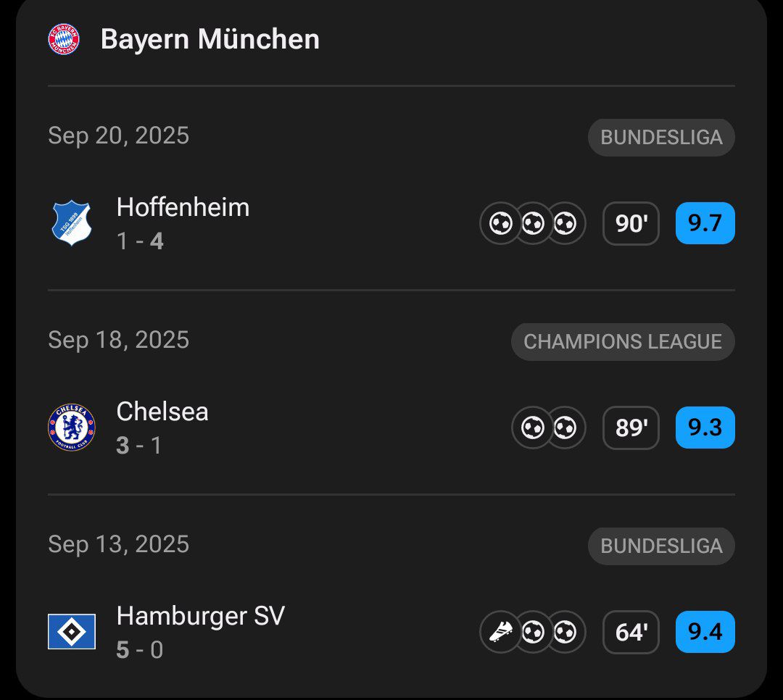Click the Hamburger SV diamond logo

[71, 631]
